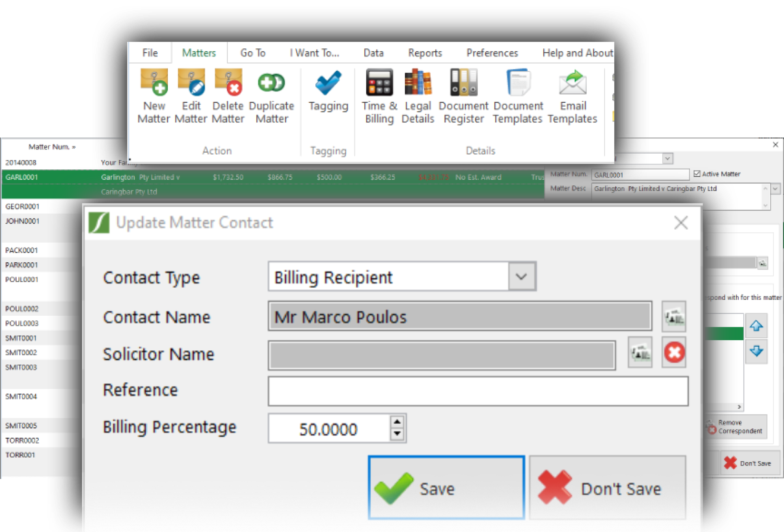The image size is (784, 532).
Task: Expand the Matter Desc dropdown arrow
Action: [775, 189]
